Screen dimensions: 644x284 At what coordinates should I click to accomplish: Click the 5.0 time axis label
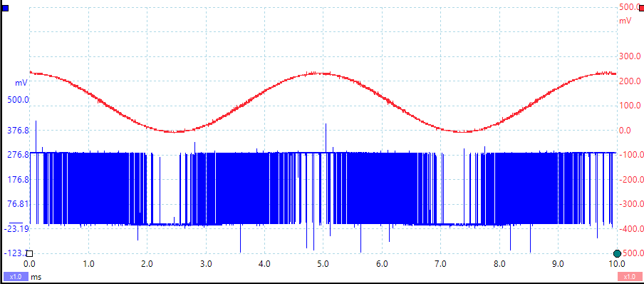click(323, 263)
